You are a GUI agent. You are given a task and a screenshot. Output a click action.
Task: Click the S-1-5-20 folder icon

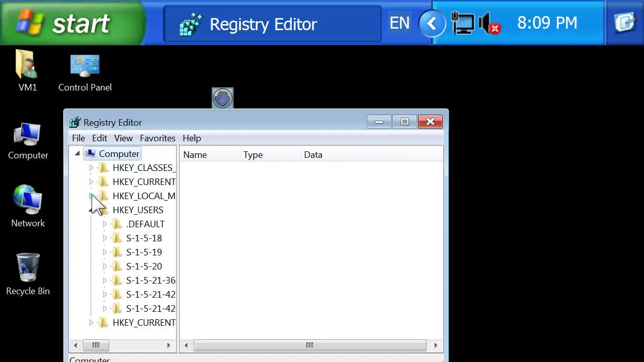coord(117,266)
